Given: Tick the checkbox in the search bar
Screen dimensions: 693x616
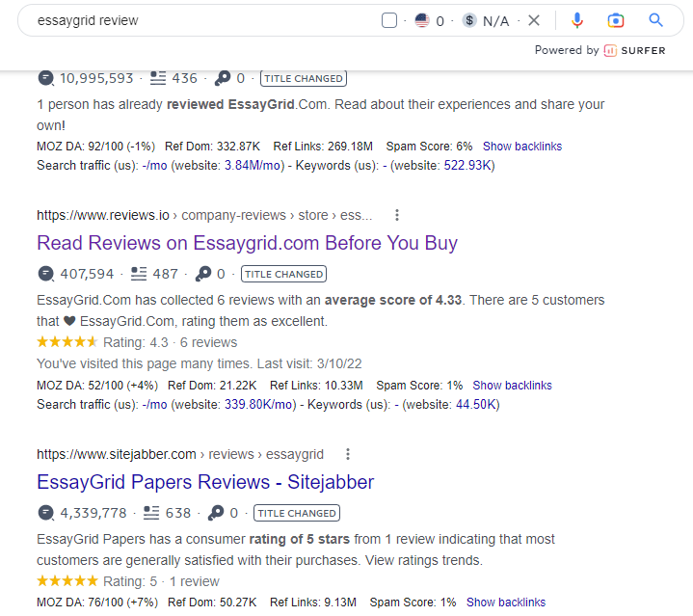Looking at the screenshot, I should (x=389, y=20).
